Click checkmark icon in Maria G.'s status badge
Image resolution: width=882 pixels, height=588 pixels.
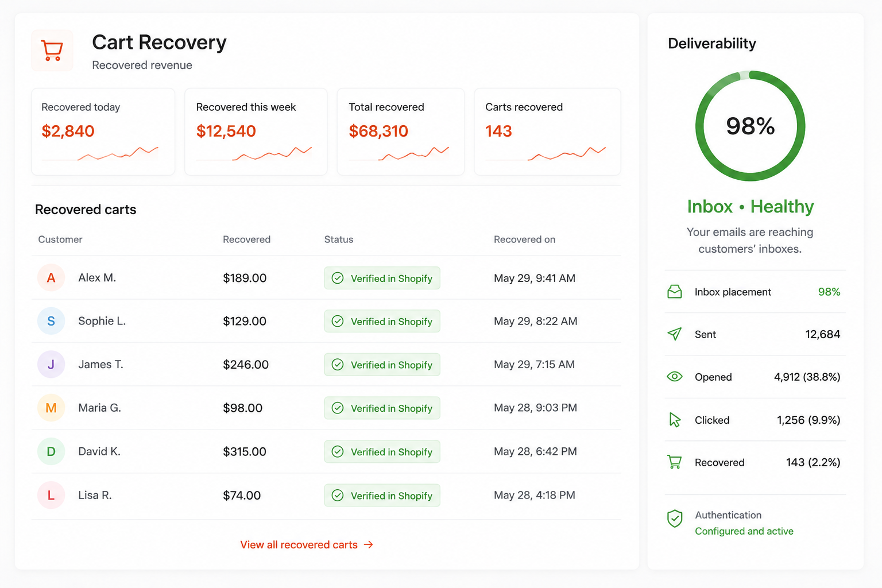338,408
